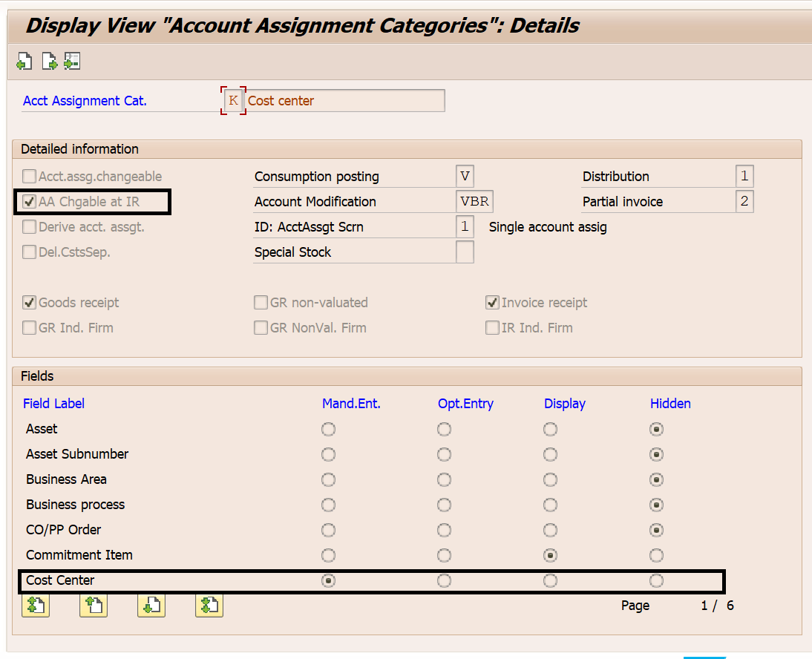Screen dimensions: 812x659
Task: Click the empty Special Stock field
Action: point(465,252)
